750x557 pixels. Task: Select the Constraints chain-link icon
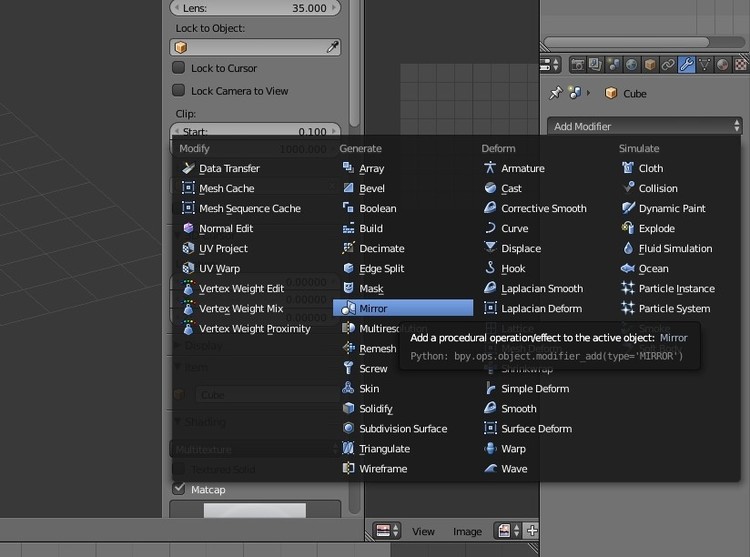(668, 65)
